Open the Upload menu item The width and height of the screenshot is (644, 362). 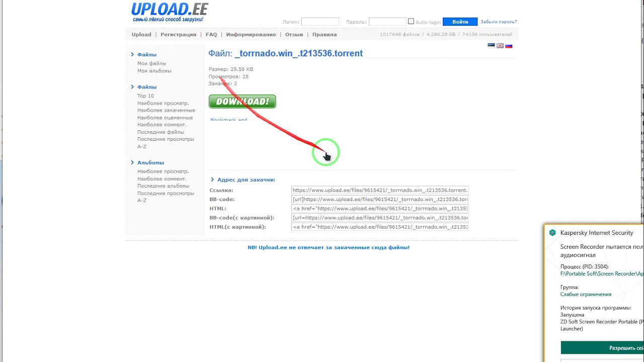(x=141, y=35)
